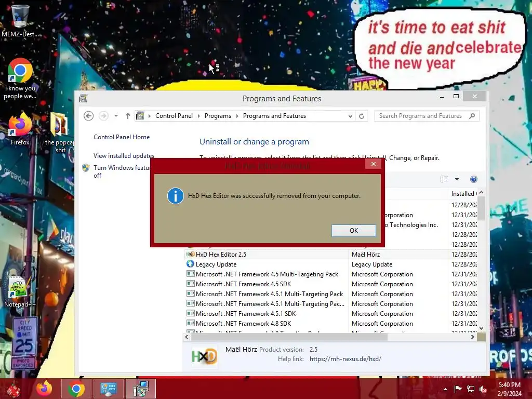Click the horizontal scrollbar thumb

(289, 337)
